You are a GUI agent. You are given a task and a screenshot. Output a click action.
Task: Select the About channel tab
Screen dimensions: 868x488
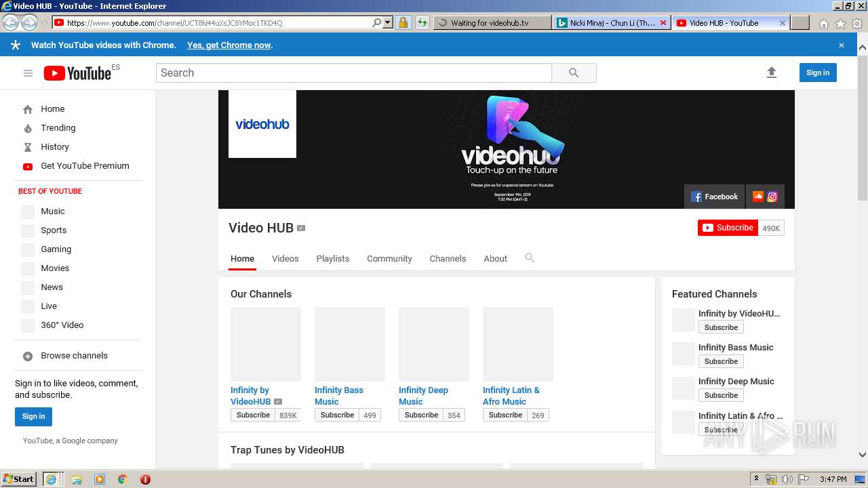click(x=495, y=258)
